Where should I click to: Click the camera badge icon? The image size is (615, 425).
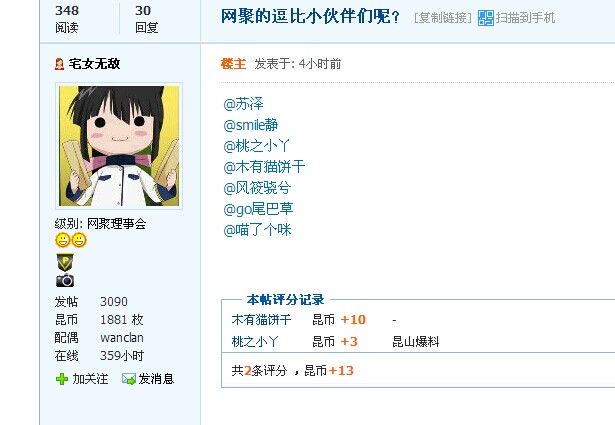65,280
